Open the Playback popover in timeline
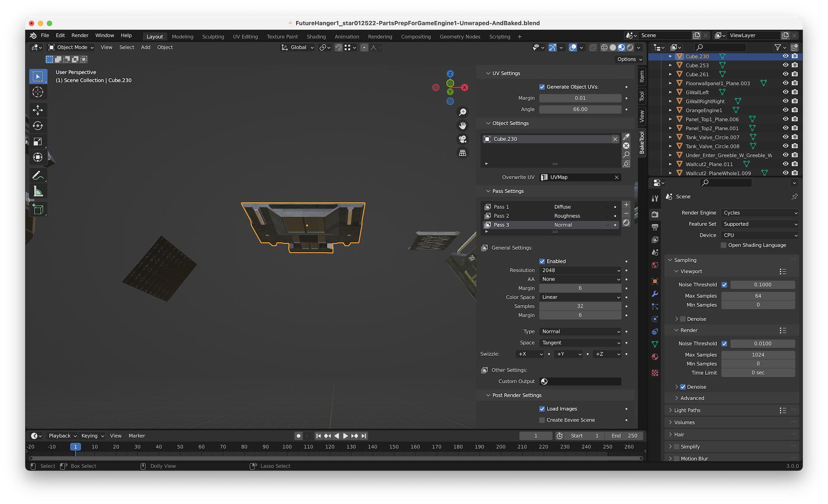 (x=62, y=436)
